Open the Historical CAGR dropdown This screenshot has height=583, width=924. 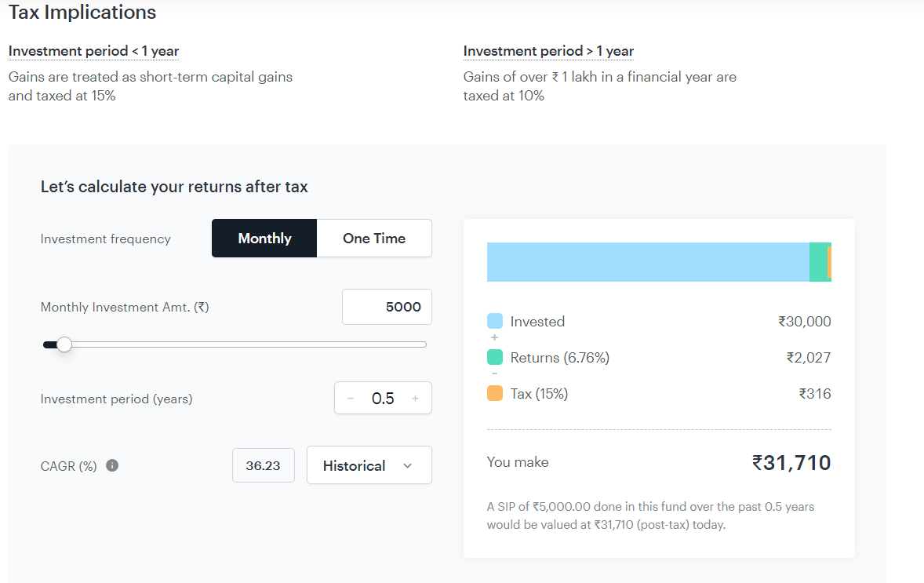pos(369,465)
